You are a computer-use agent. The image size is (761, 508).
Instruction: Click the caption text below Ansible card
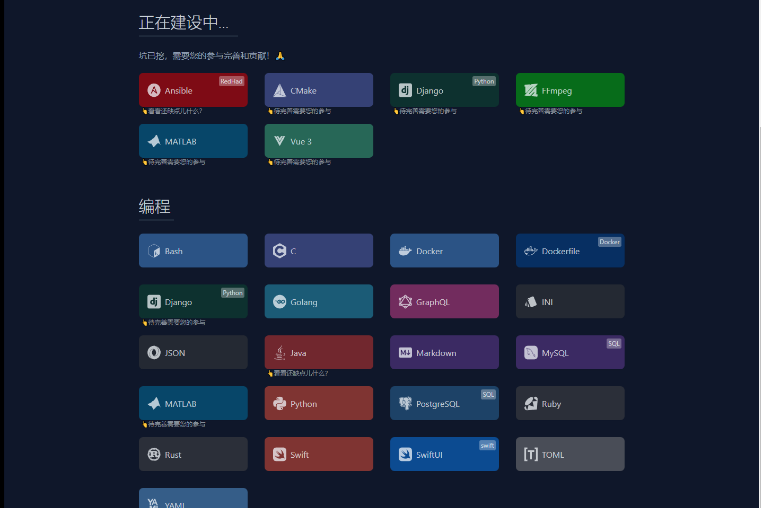coord(172,111)
